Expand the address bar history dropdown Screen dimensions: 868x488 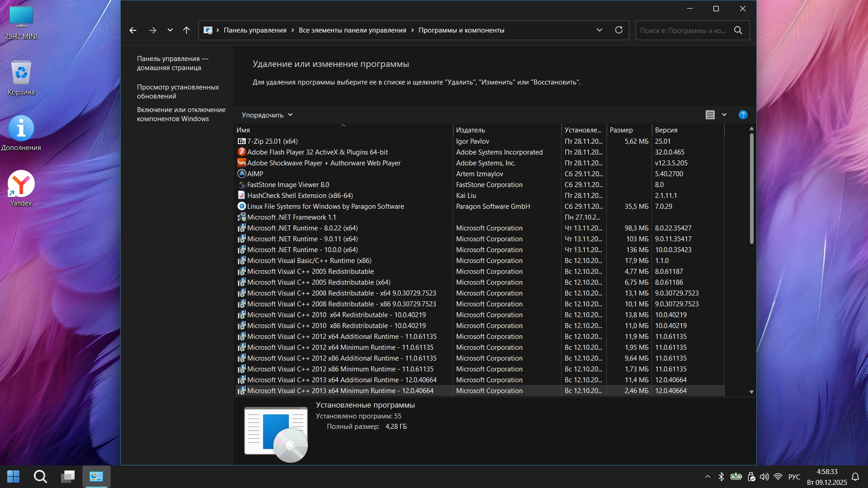pos(599,30)
